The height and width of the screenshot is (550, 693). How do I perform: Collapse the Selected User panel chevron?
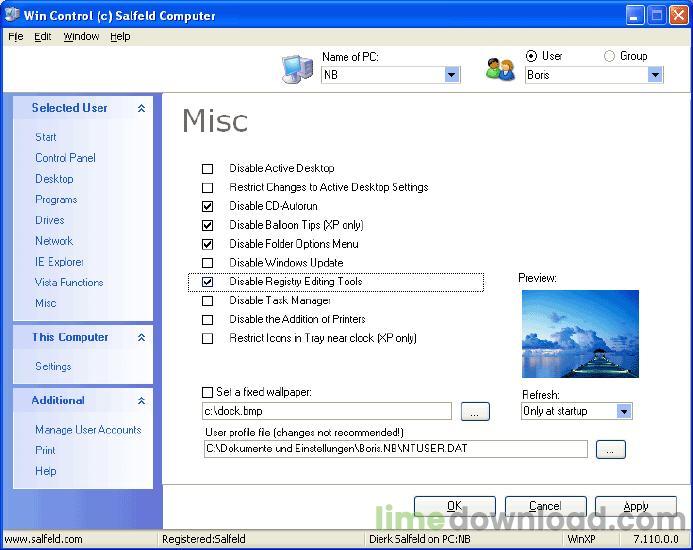point(141,108)
